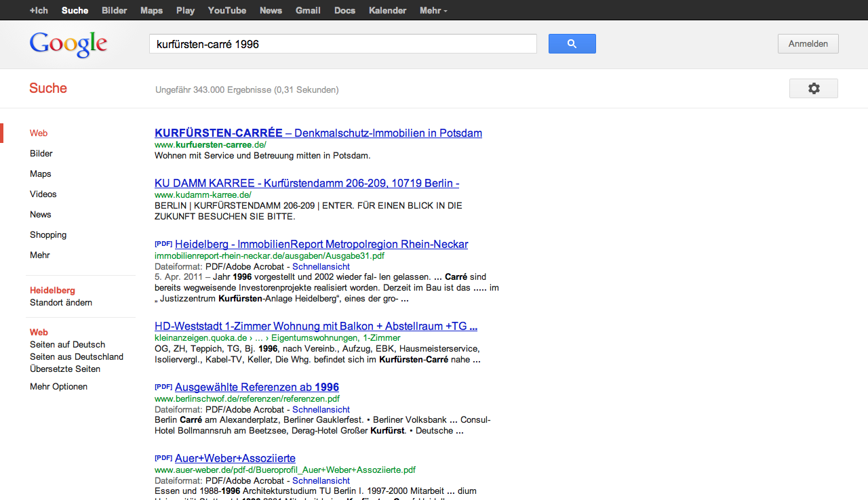Open Maps in the top bar
Screen dimensions: 868x500
click(151, 10)
